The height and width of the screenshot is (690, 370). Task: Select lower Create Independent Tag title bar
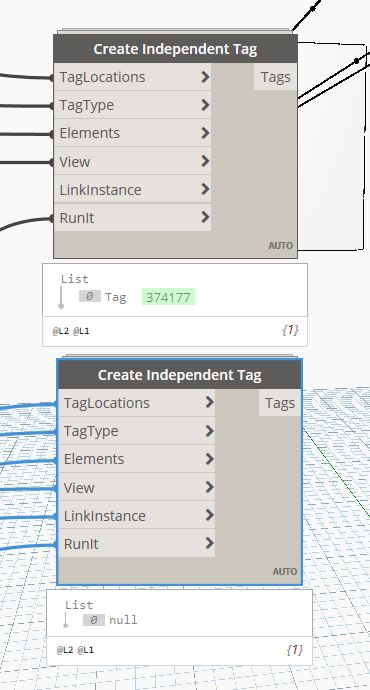pos(180,375)
